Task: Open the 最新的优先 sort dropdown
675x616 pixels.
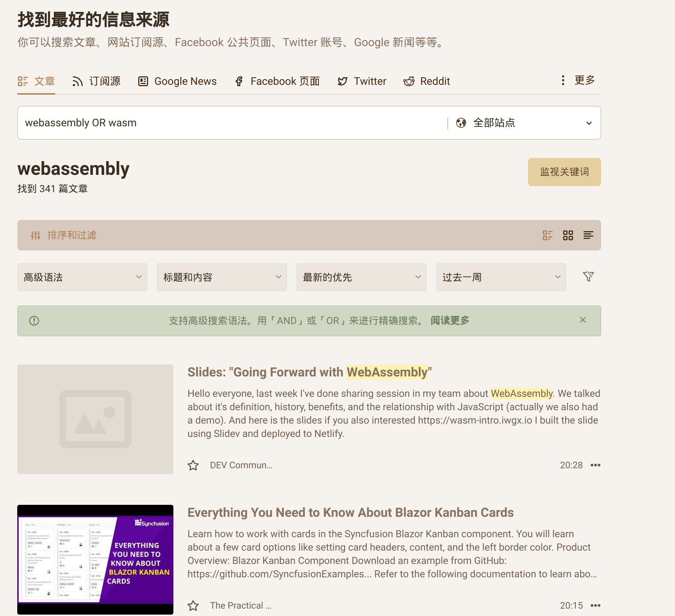Action: pyautogui.click(x=361, y=277)
